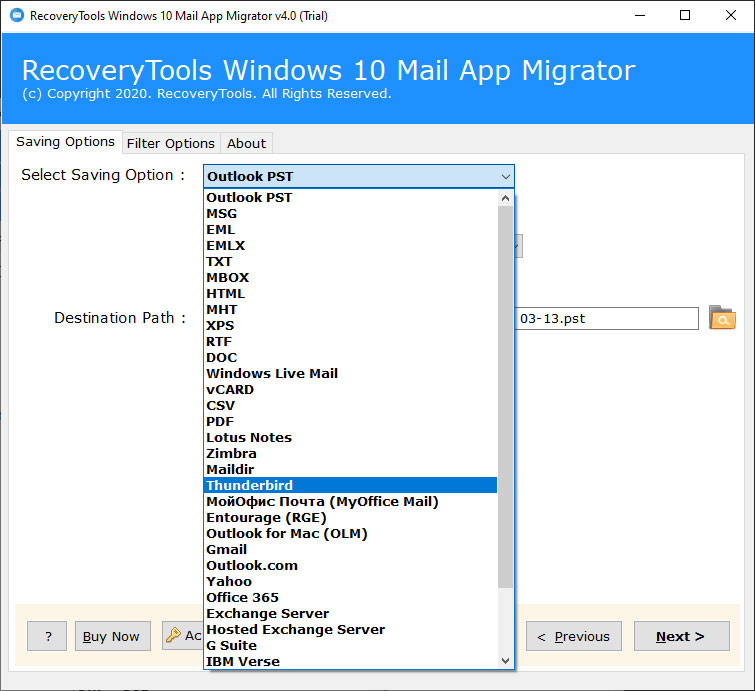
Task: Select Office 365 saving option
Action: tap(351, 597)
